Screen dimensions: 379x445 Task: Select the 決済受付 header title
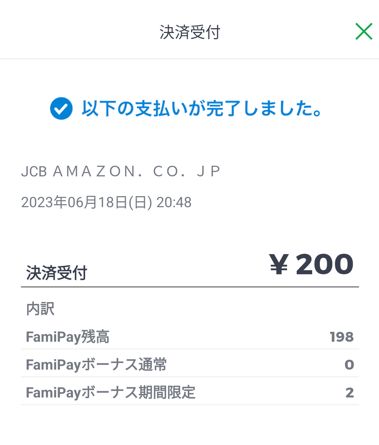[x=190, y=32]
